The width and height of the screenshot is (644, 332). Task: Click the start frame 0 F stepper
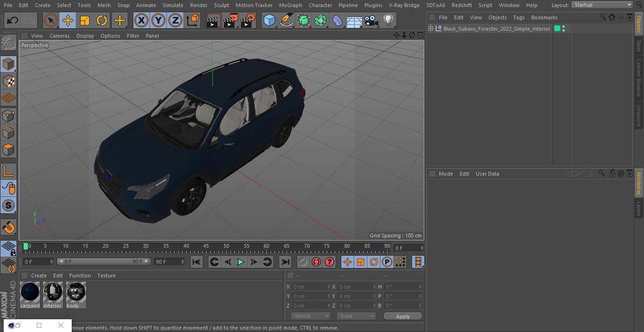tap(51, 262)
